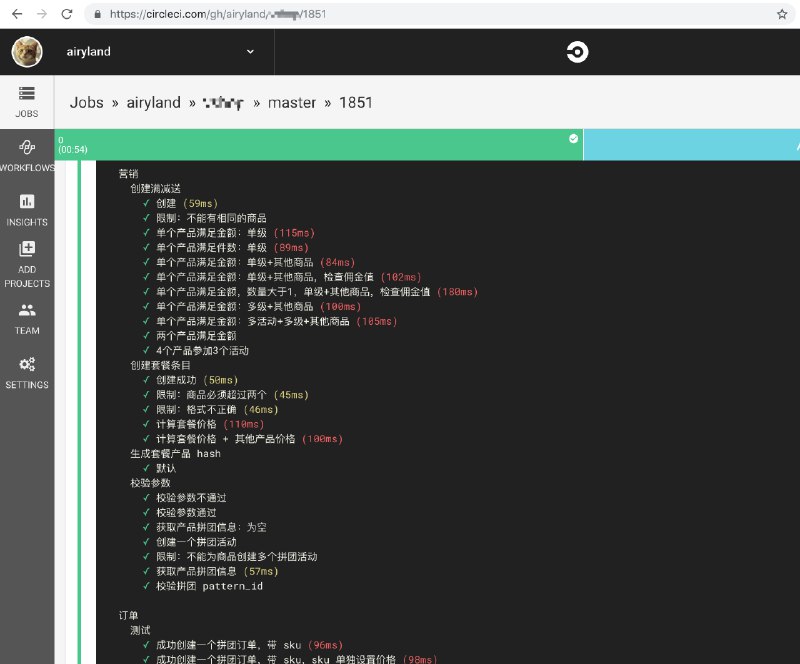800x664 pixels.
Task: Click the airyland breadcrumb link
Action: pyautogui.click(x=153, y=103)
